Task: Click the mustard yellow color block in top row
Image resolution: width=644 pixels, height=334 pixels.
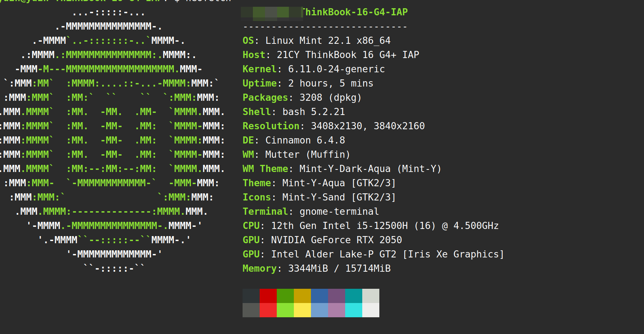Action: click(x=302, y=296)
